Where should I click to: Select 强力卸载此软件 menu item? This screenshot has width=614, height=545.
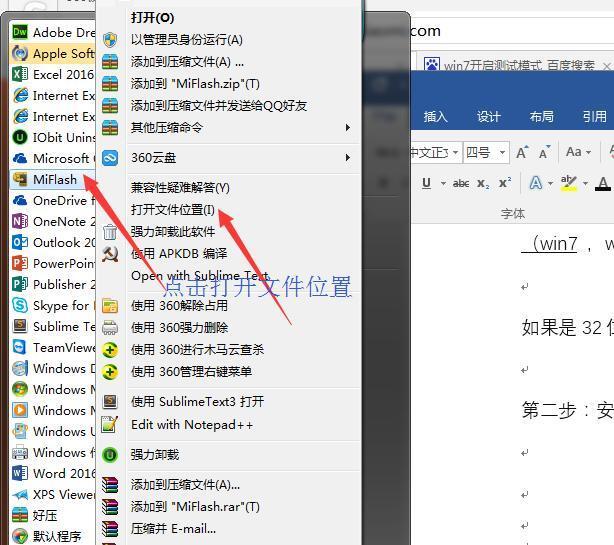pyautogui.click(x=173, y=232)
